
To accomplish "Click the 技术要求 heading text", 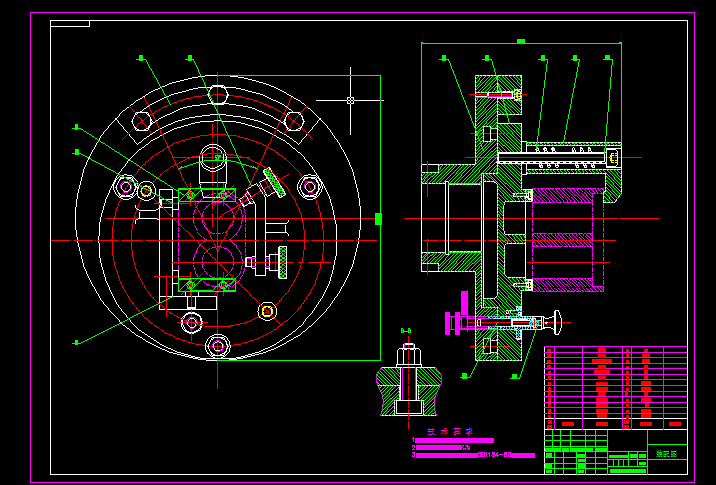I will click(450, 432).
